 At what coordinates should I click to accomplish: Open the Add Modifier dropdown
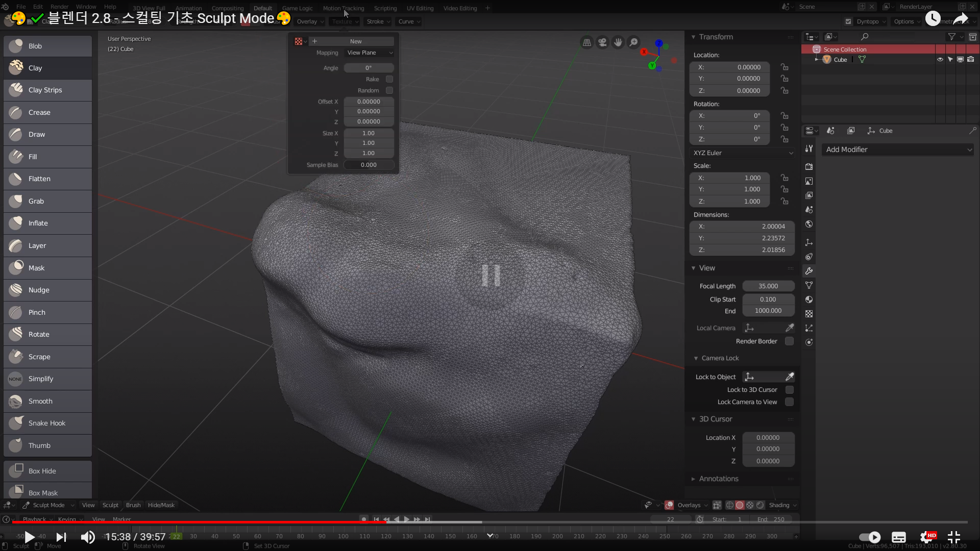click(898, 150)
